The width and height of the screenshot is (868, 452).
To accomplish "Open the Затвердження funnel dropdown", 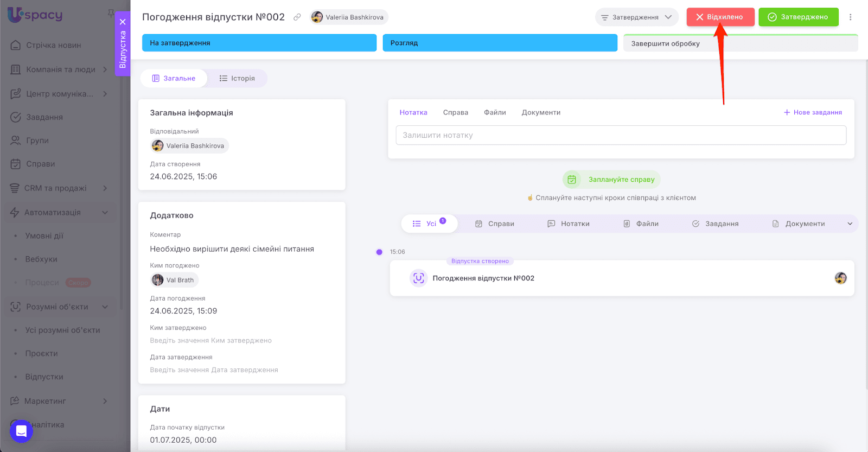I will (636, 17).
